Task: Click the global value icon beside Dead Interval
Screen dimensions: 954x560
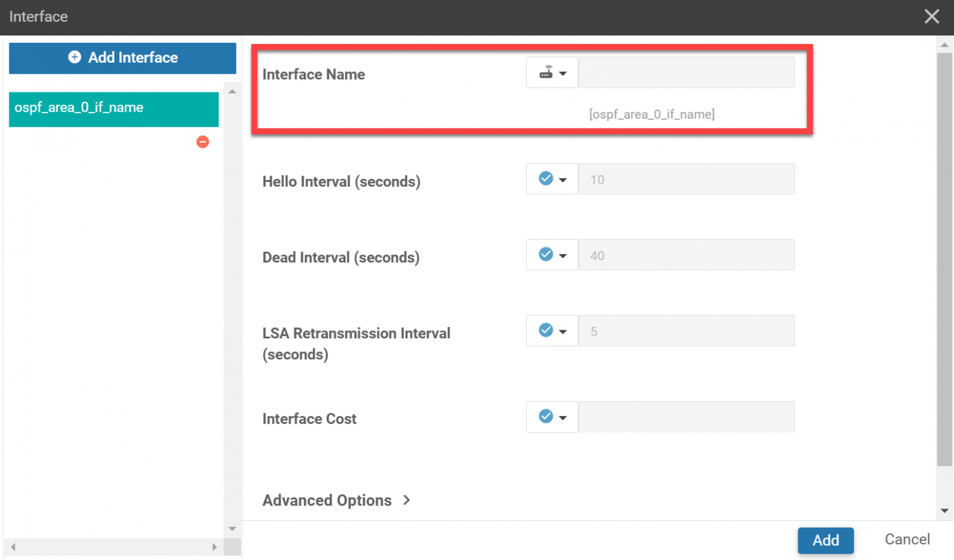Action: click(x=545, y=255)
